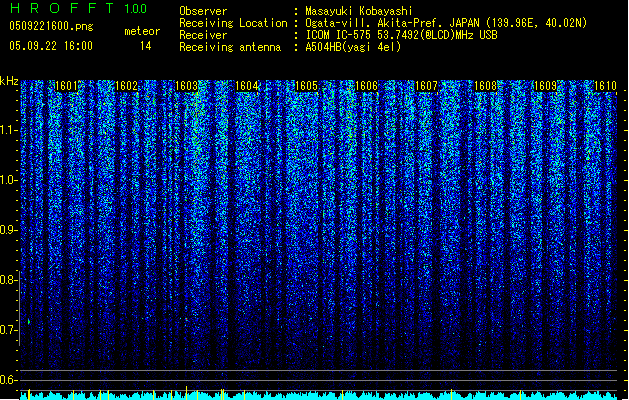Screen dimensions: 629x400
Task: Select the file name 0509221600.png
Action: coord(51,26)
